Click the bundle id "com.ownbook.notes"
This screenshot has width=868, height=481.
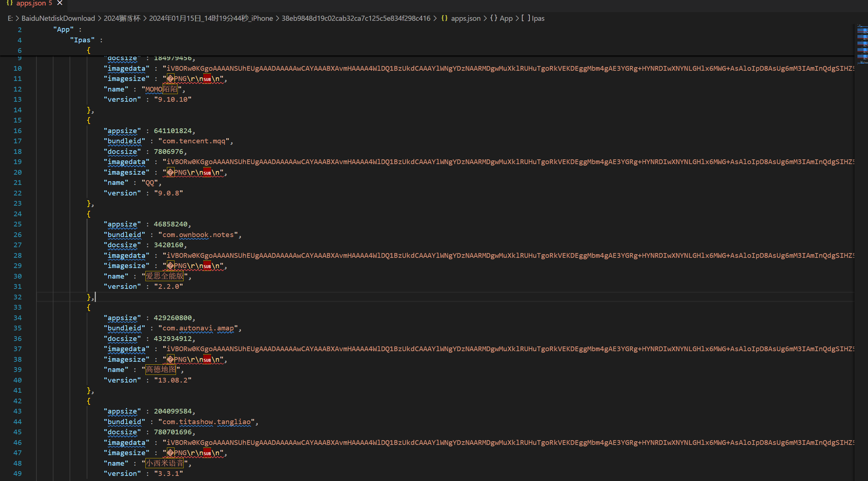click(x=198, y=235)
